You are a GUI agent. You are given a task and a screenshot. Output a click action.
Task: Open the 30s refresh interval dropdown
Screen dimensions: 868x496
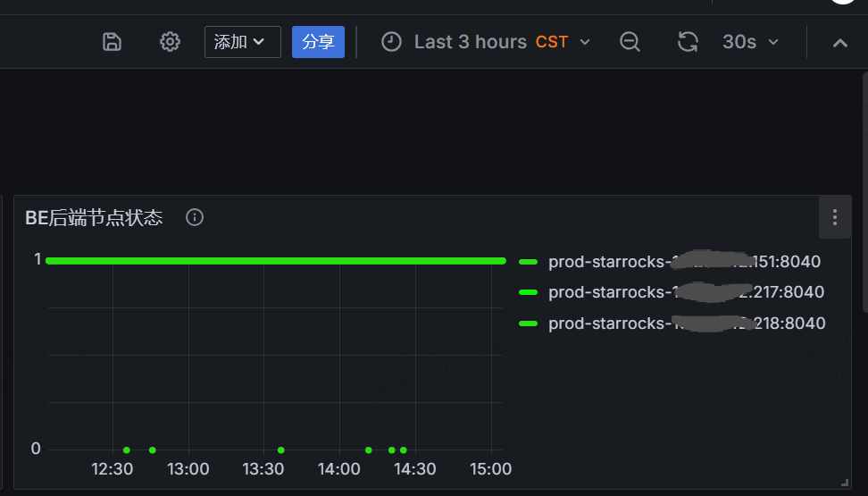tap(750, 42)
